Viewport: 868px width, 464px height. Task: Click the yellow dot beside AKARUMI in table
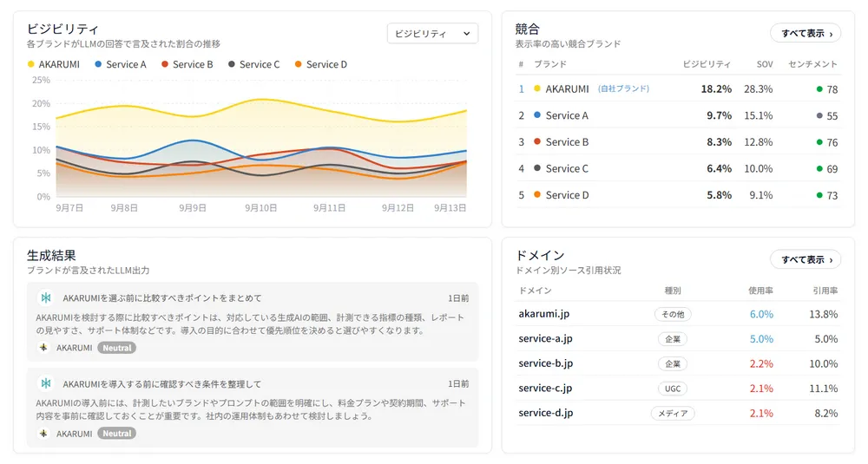(x=537, y=88)
